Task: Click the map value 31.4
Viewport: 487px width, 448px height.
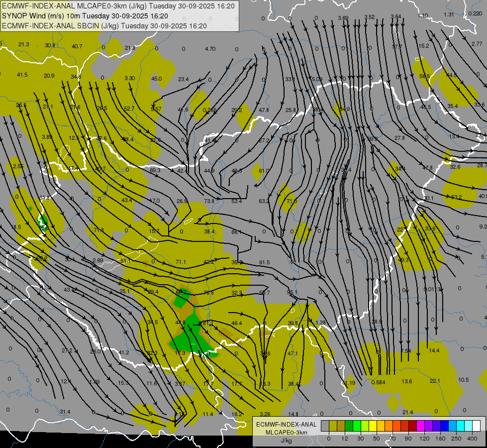Action: click(65, 412)
